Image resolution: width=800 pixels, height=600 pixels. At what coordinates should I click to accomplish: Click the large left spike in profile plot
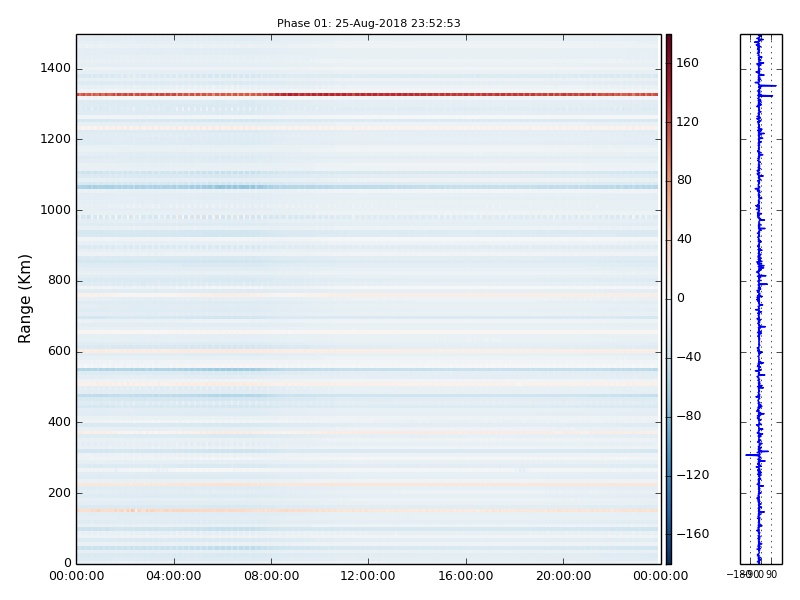[x=753, y=455]
